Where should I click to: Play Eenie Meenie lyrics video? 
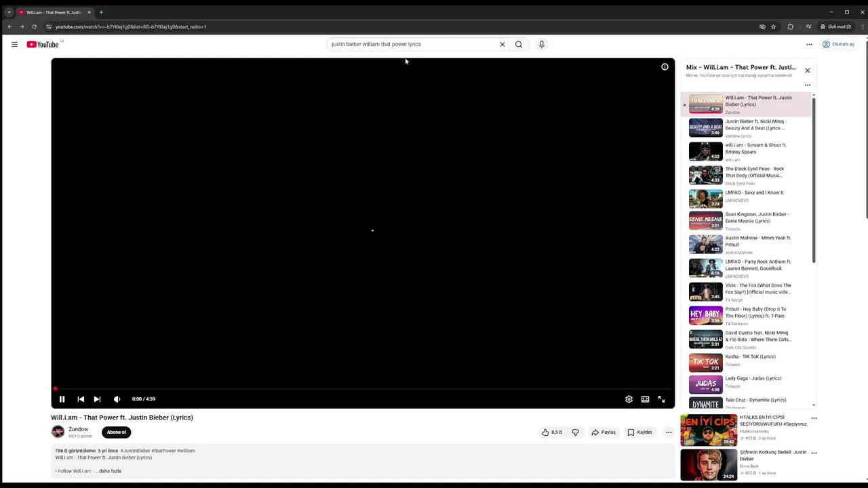(x=746, y=221)
